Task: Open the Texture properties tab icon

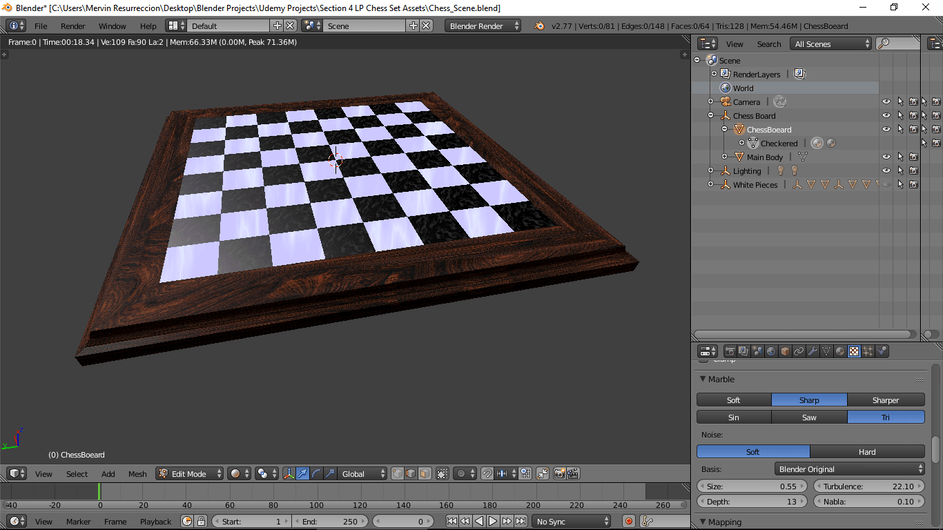Action: [853, 352]
